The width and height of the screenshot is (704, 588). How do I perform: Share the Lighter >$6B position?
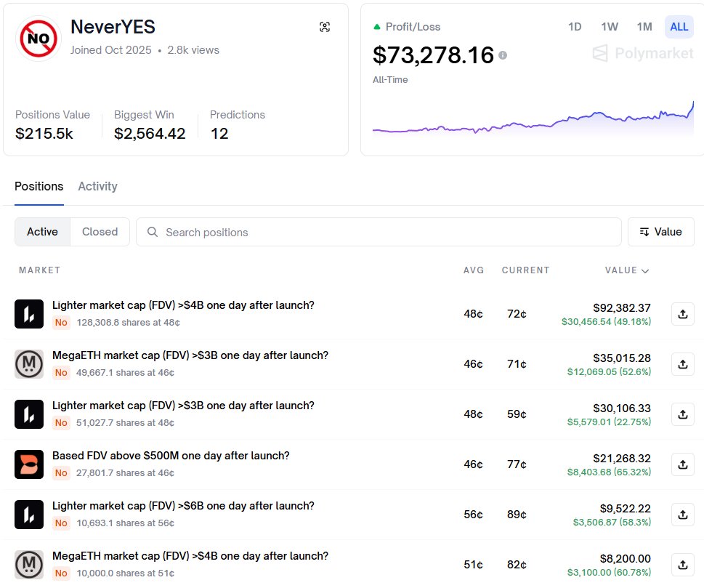[x=683, y=515]
